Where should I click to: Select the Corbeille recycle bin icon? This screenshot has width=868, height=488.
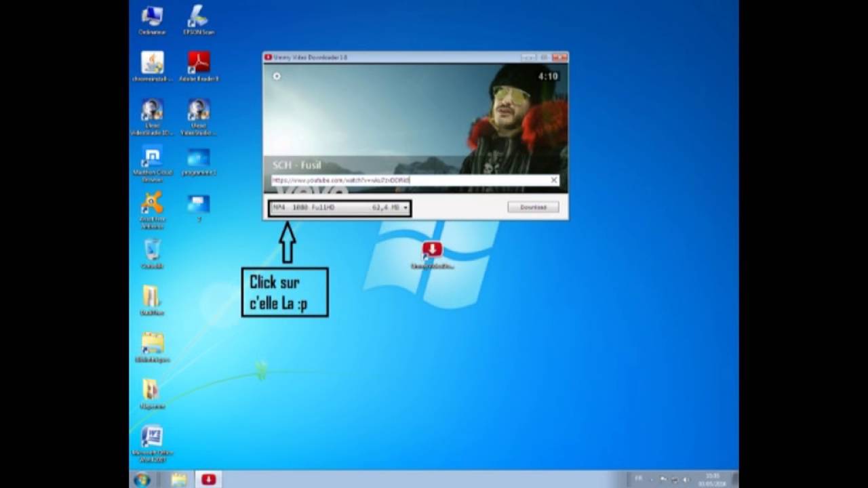click(152, 253)
